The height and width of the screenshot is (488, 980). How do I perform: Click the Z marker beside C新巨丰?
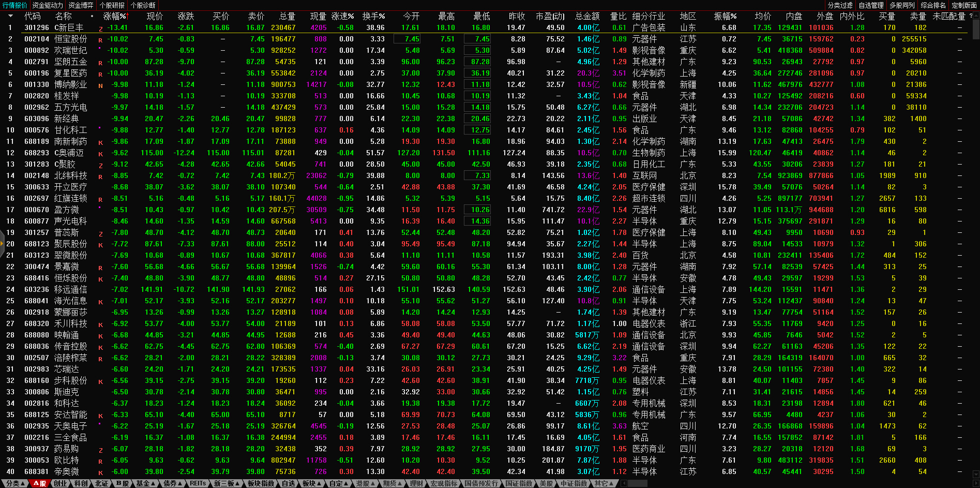(100, 28)
